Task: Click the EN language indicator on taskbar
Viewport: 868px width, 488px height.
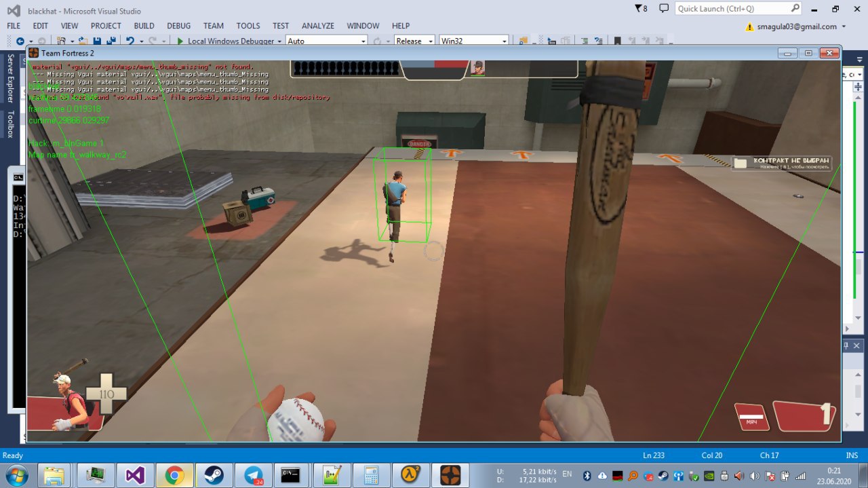Action: [x=567, y=473]
